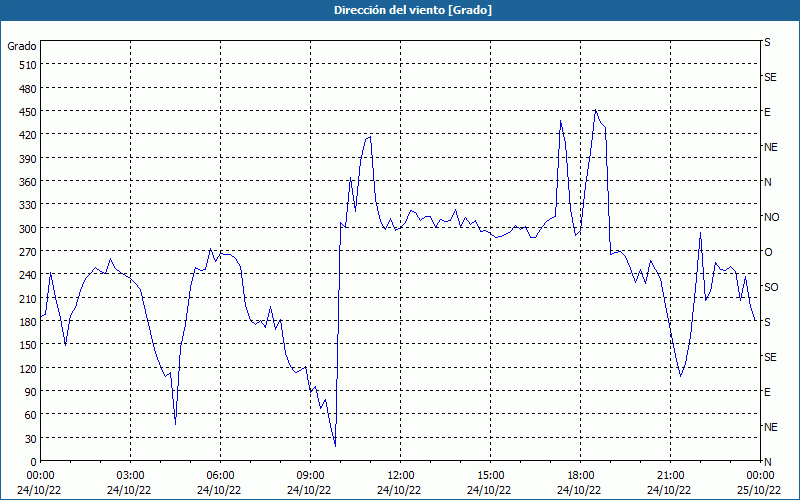
Task: Click the '24/10/22' date under 06:00
Action: click(x=219, y=490)
